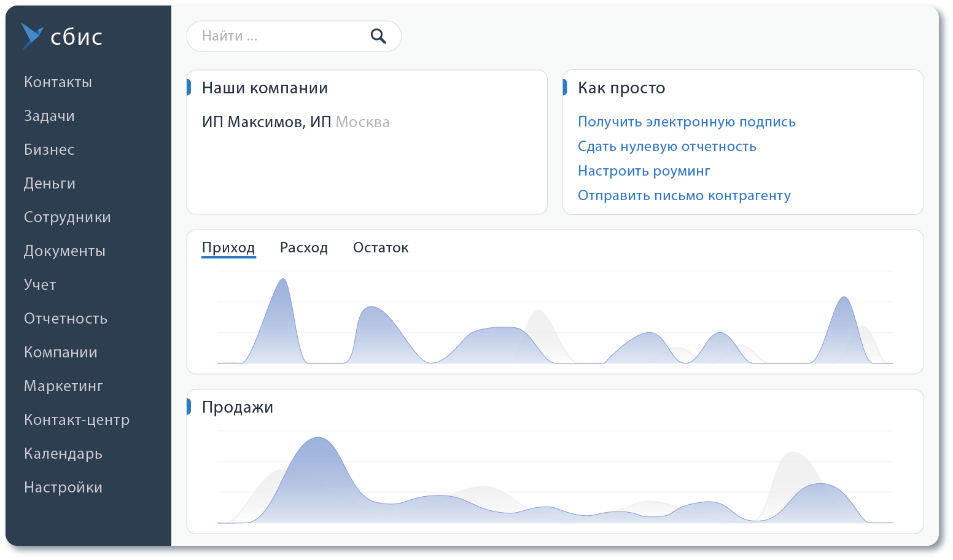Open the Маркетинг section
The image size is (953, 560).
[63, 386]
